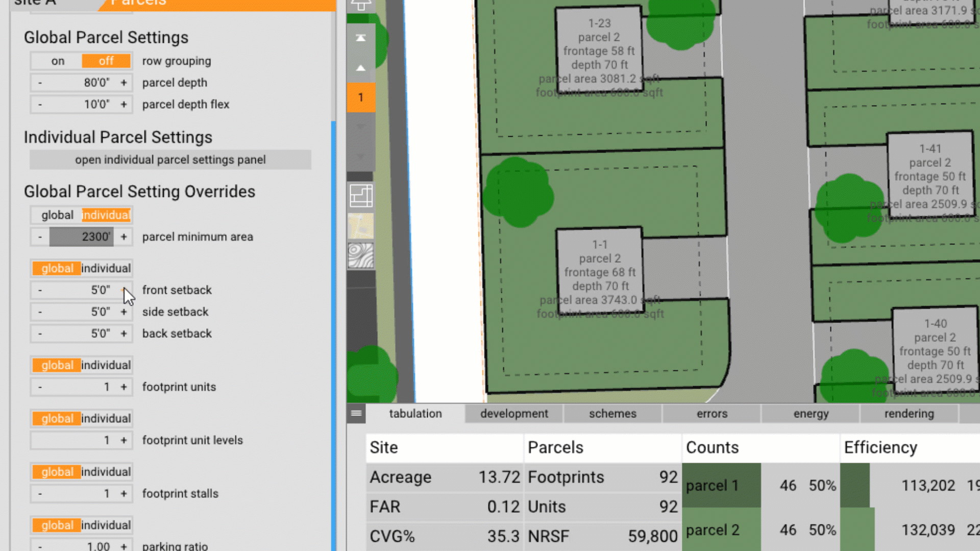Image resolution: width=980 pixels, height=551 pixels.
Task: Select the orange level 1 indicator
Action: tap(361, 97)
